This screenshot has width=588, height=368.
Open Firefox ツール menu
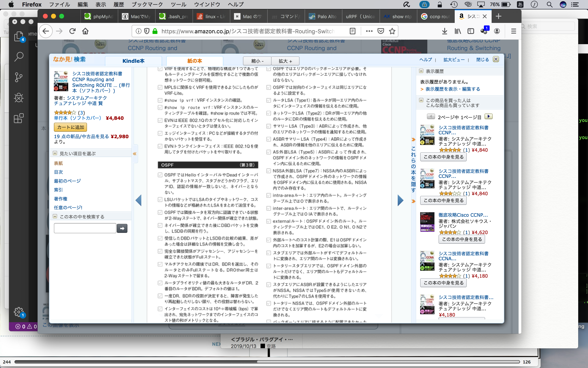[178, 4]
